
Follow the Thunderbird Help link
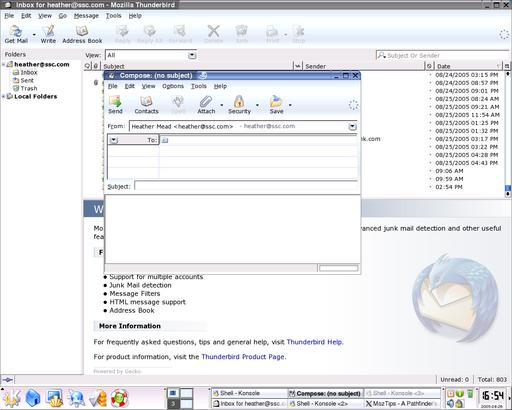point(314,342)
